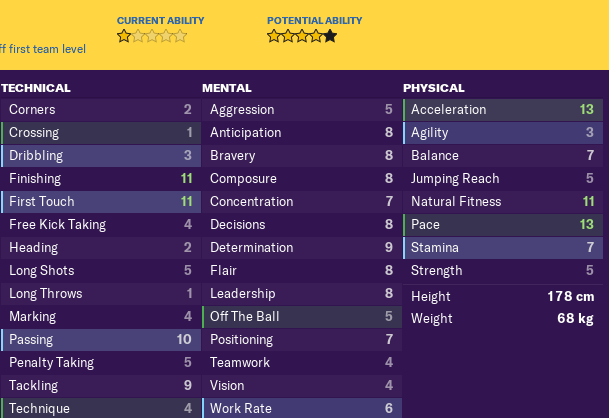Click the Pace attribute row
This screenshot has height=418, width=609.
pos(503,225)
